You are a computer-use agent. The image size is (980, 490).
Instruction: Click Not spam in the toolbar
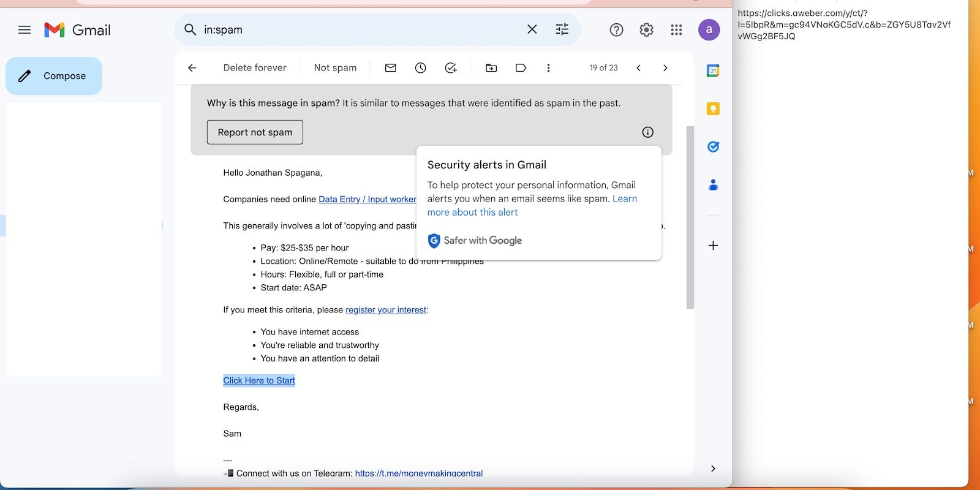coord(335,68)
